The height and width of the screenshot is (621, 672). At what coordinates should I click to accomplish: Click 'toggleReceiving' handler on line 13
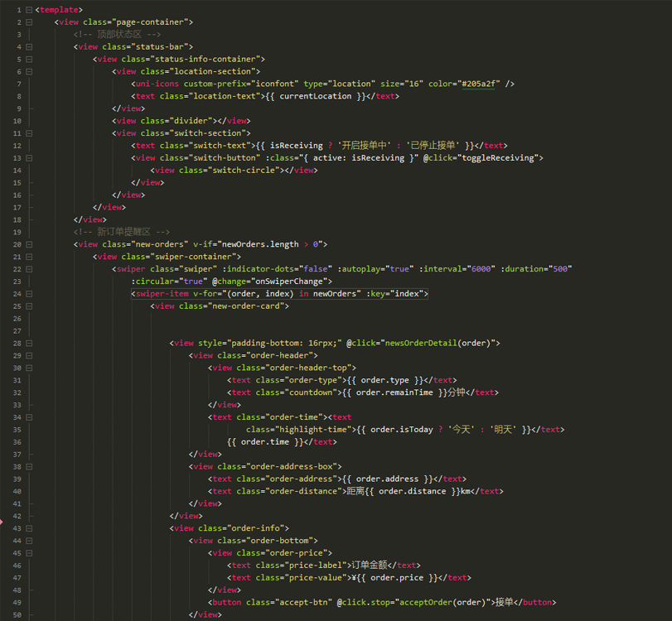coord(497,158)
